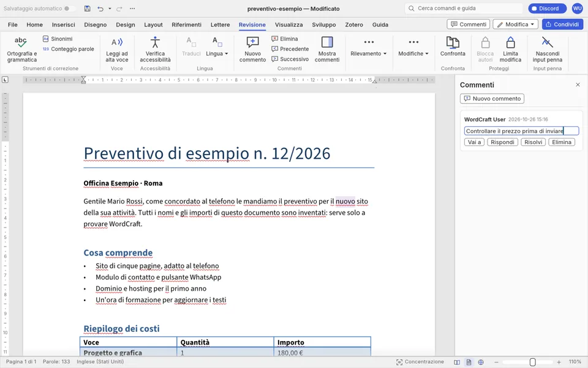Switch to the Riferimenti tab

tap(186, 25)
